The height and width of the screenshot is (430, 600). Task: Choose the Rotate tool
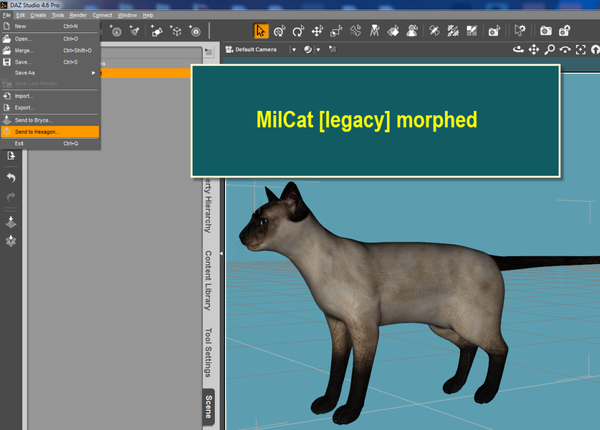click(298, 31)
